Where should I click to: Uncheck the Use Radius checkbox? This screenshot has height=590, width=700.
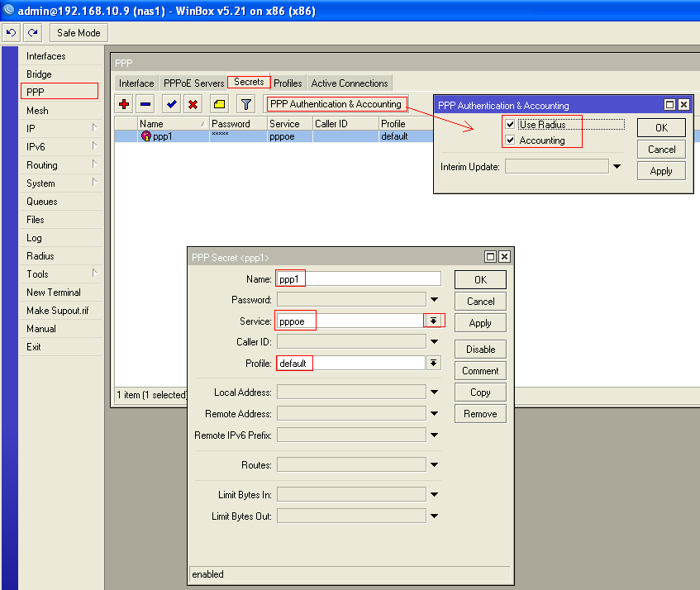[x=510, y=125]
